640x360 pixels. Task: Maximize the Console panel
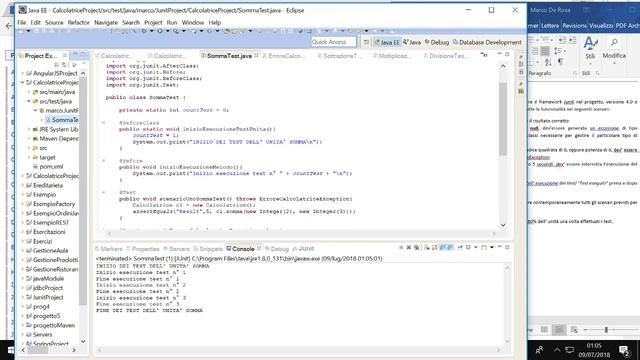(507, 247)
